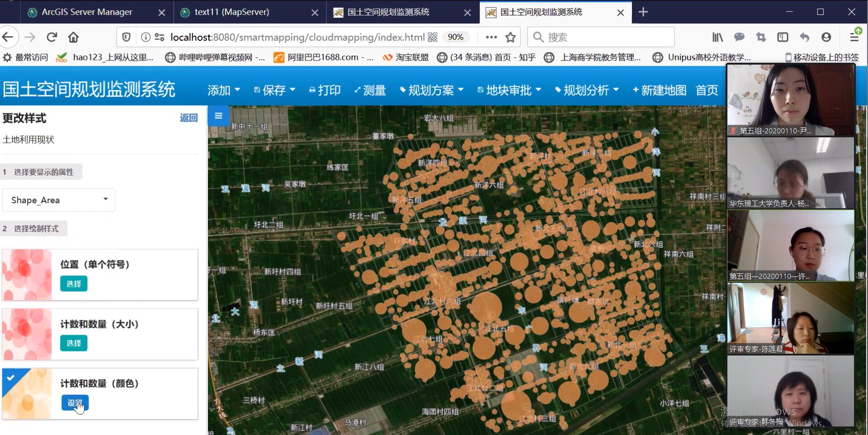Click the 打印 print icon
868x435 pixels.
[x=311, y=90]
